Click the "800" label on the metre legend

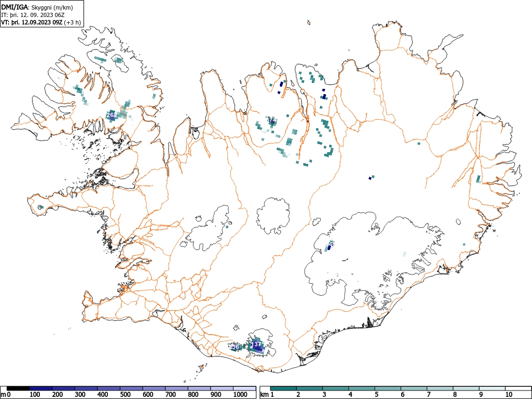pos(193,395)
